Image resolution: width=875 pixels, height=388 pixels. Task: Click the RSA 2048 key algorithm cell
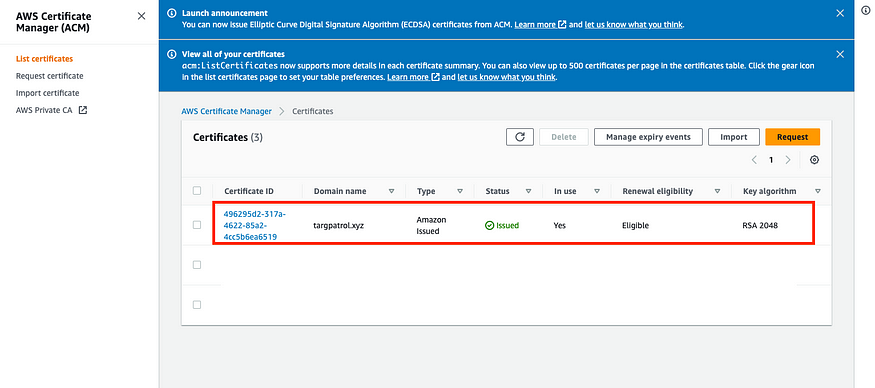point(760,226)
